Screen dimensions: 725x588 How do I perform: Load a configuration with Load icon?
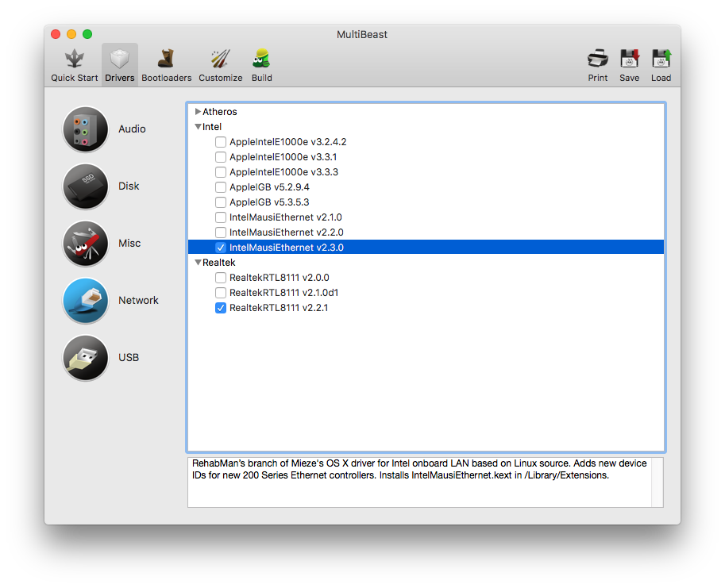tap(661, 65)
